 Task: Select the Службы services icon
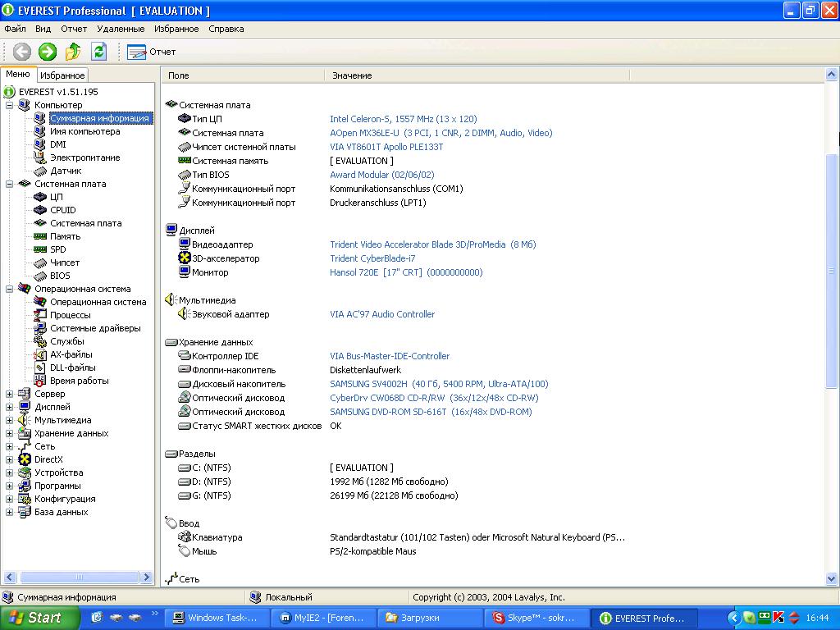click(x=39, y=341)
